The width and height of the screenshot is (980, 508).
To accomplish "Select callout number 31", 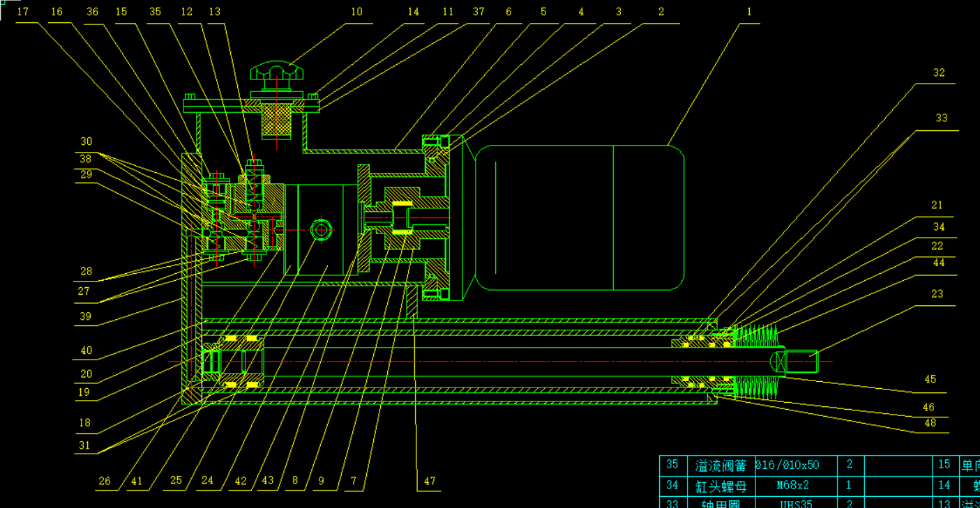I will 84,446.
